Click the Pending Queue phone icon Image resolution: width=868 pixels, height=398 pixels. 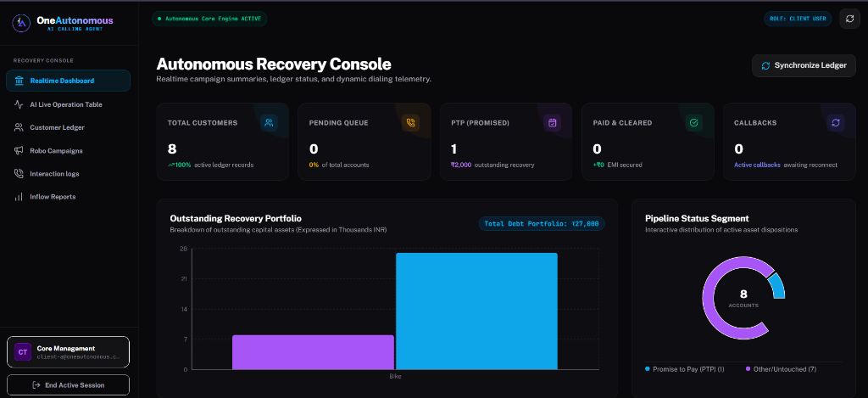pos(411,122)
